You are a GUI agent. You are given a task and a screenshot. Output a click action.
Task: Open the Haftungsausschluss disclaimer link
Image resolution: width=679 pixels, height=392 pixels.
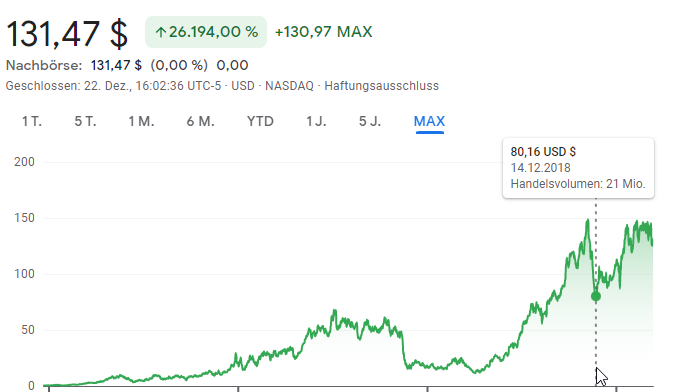[382, 86]
